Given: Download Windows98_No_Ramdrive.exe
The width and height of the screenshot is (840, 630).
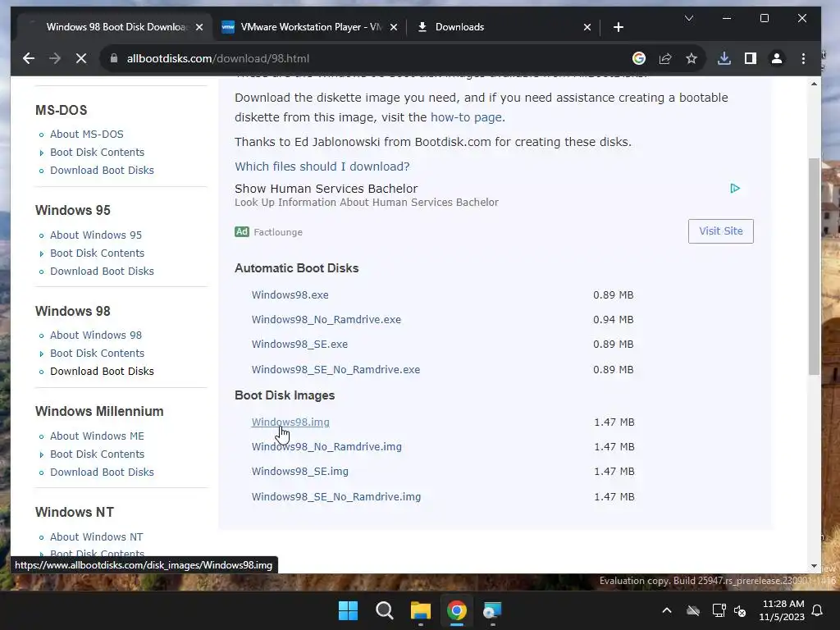Looking at the screenshot, I should point(326,320).
